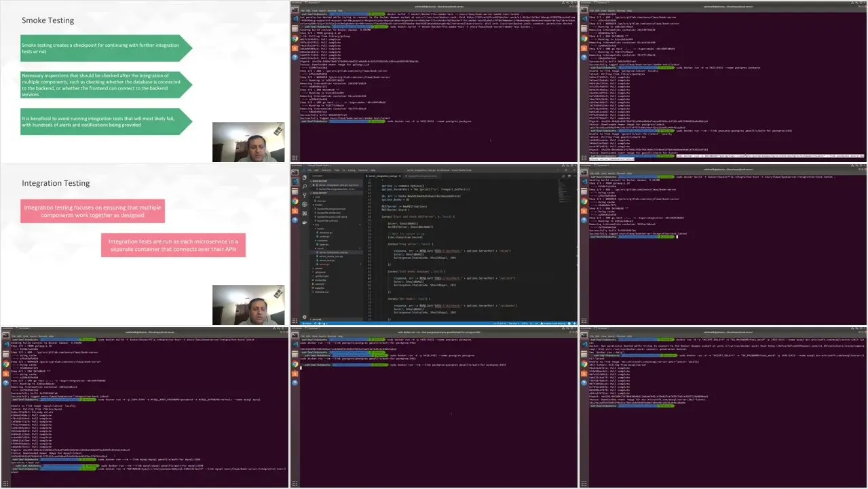Open Help from the dock in VS Code frame
Image resolution: width=868 pixels, height=489 pixels.
click(295, 220)
